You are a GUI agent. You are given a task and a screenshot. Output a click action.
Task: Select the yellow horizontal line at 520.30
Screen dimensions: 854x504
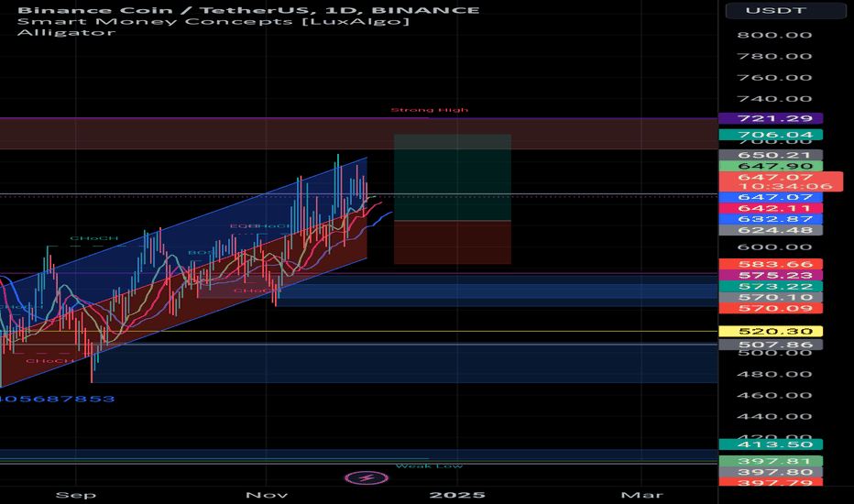click(358, 332)
